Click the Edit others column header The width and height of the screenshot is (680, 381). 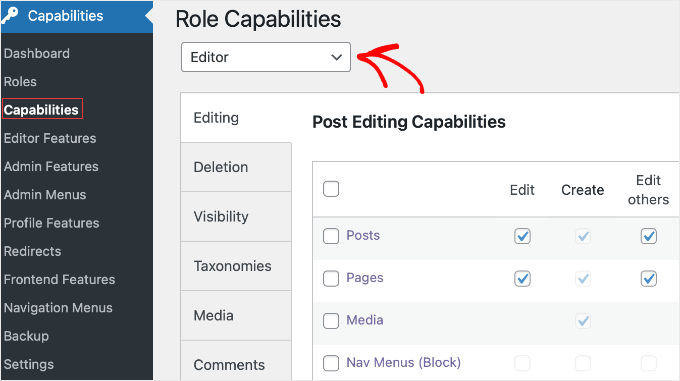pos(648,190)
